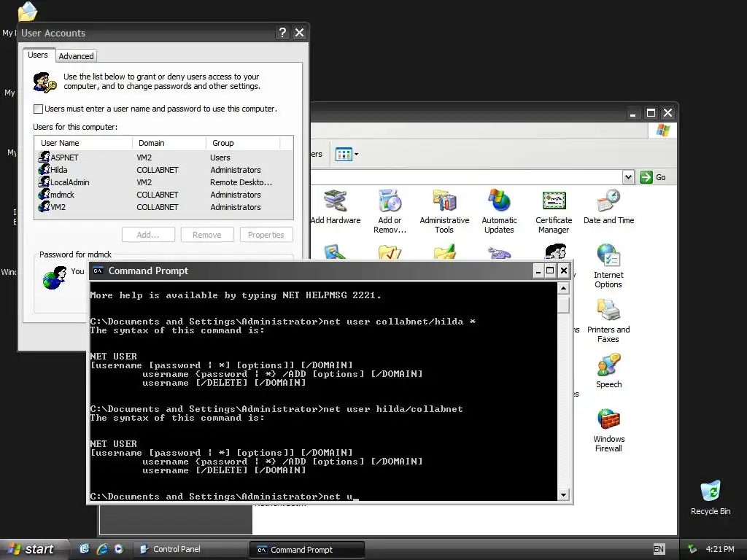Viewport: 747px width, 560px height.
Task: Open Speech settings icon
Action: click(x=608, y=370)
